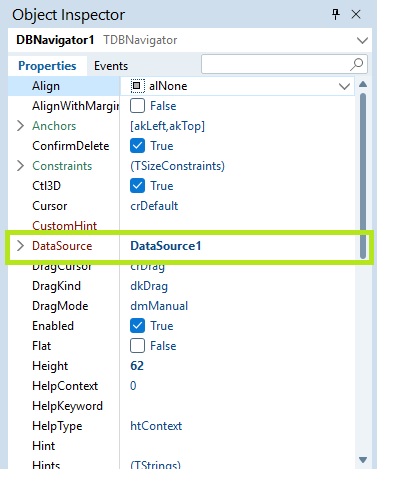397x483 pixels.
Task: Select the Align property name
Action: (x=46, y=86)
